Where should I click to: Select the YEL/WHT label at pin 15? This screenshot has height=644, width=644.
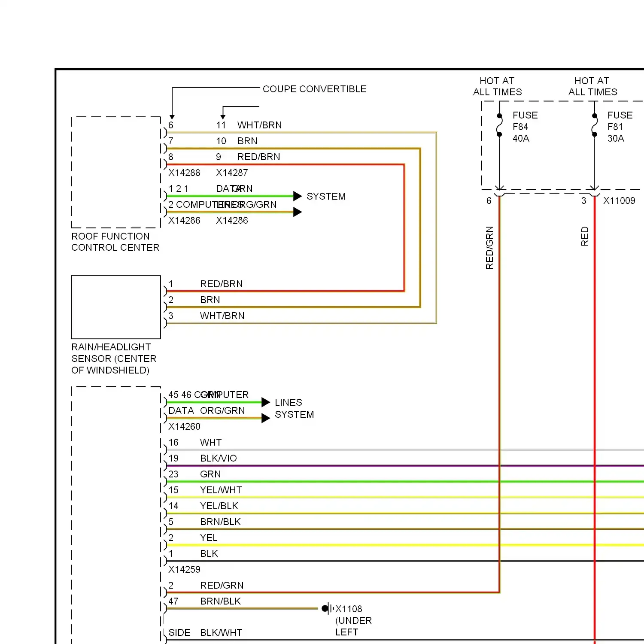221,490
